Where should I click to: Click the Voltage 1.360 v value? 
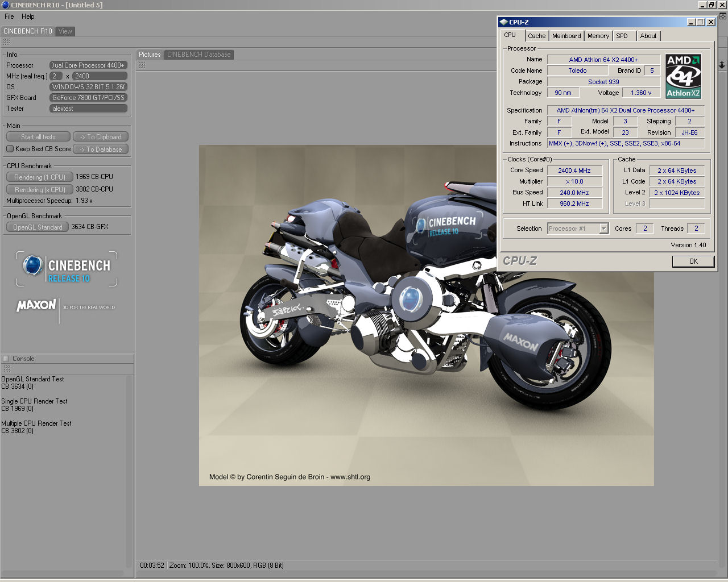pos(641,93)
